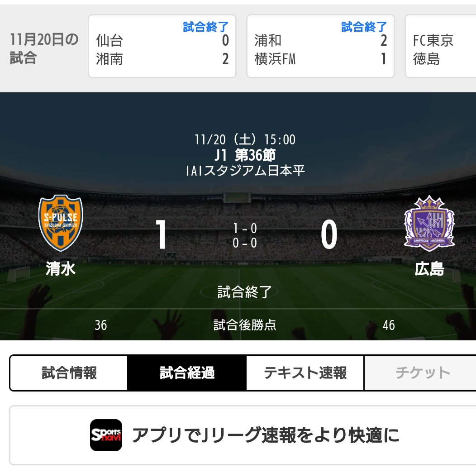Tap the 清水 team name
This screenshot has height=468, width=476.
(x=61, y=269)
